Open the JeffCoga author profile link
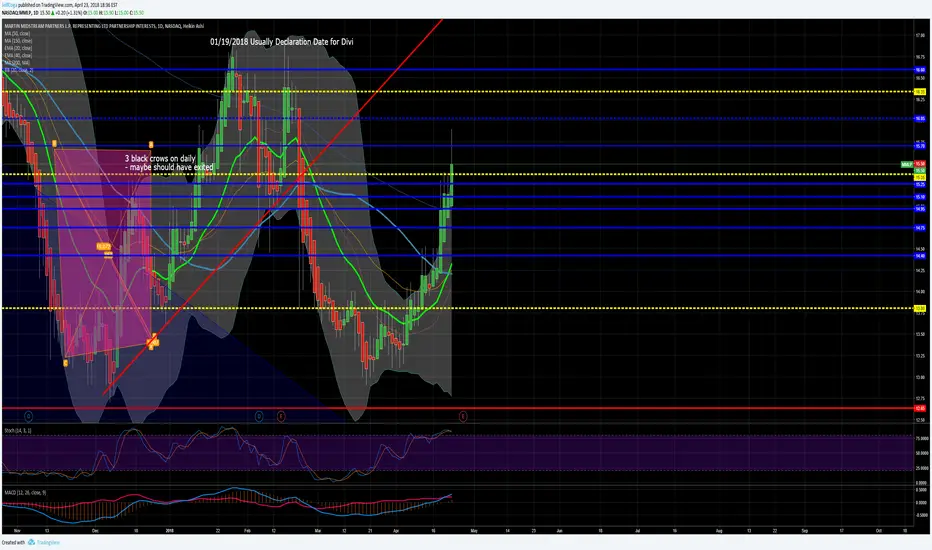 tap(10, 5)
